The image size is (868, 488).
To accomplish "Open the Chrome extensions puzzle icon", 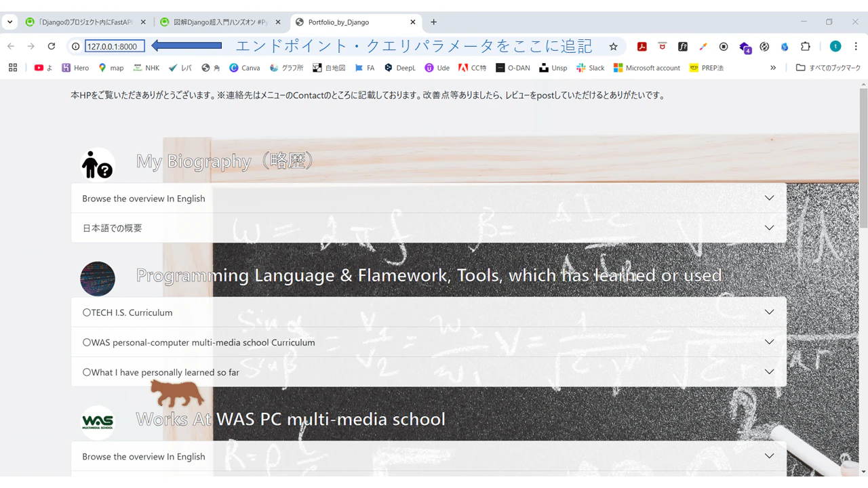I will (x=806, y=46).
